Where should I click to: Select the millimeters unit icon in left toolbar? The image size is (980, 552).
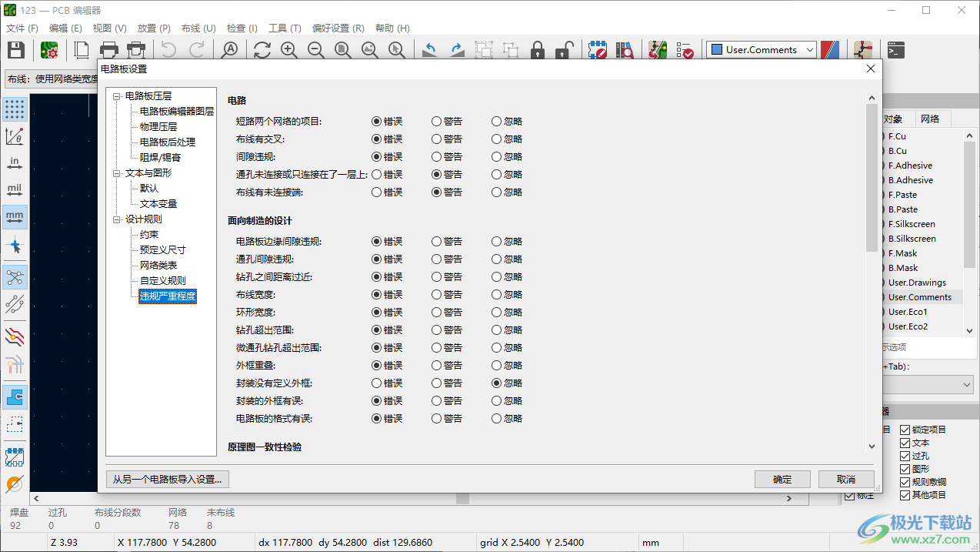click(x=15, y=216)
